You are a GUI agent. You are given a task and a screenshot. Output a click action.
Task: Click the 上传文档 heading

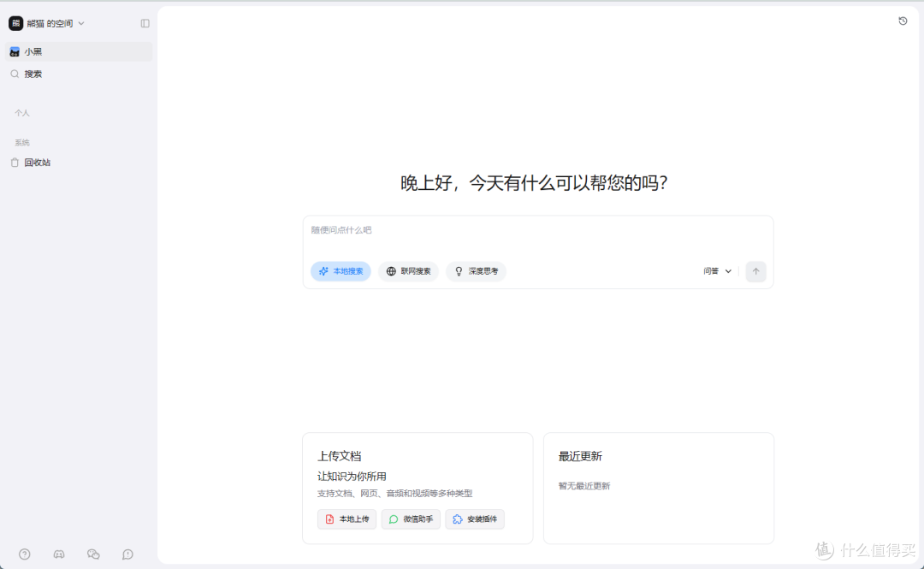pyautogui.click(x=340, y=456)
